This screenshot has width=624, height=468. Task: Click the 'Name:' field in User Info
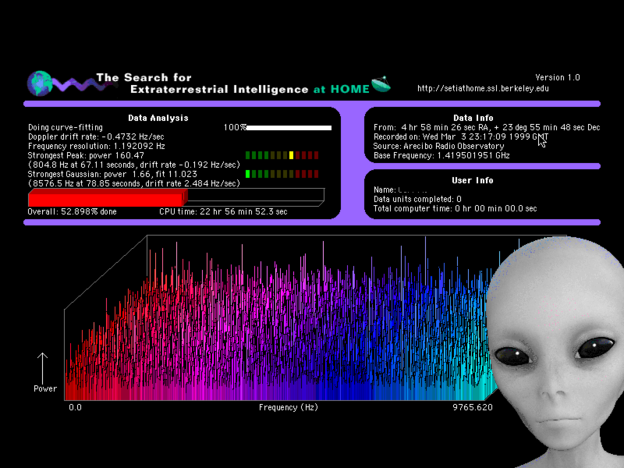click(400, 190)
